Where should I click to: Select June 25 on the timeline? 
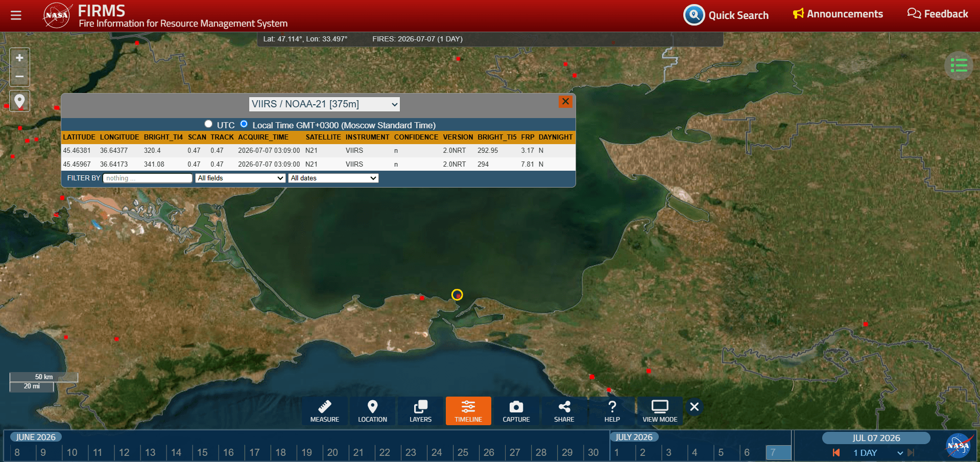463,452
